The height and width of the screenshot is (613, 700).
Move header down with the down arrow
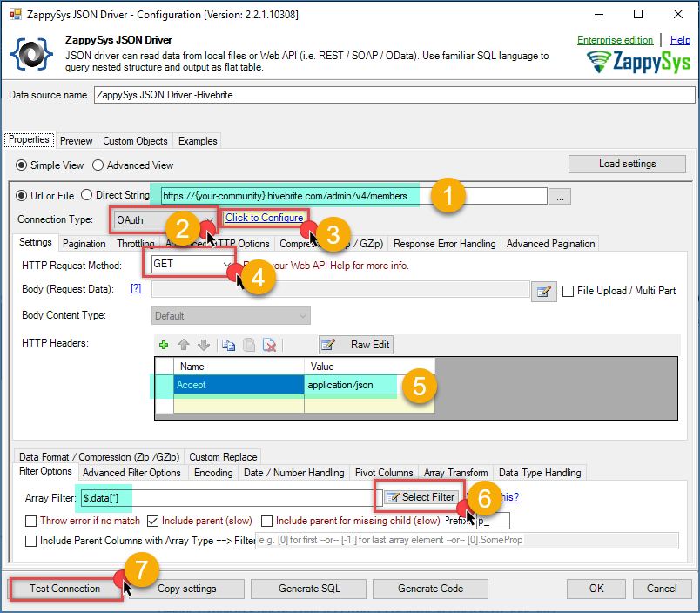204,345
